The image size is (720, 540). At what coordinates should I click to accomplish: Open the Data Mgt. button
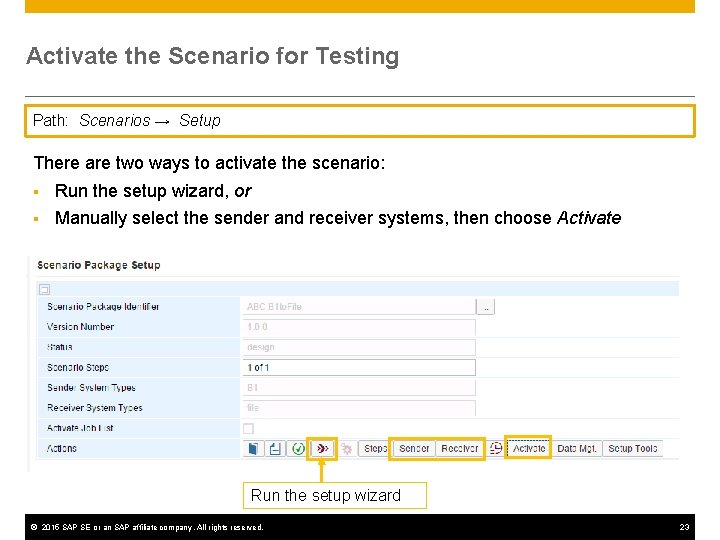coord(577,448)
